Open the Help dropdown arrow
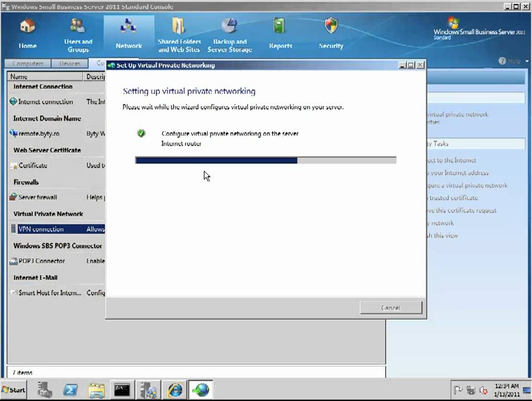Screen dimensions: 532x401 click(x=527, y=61)
